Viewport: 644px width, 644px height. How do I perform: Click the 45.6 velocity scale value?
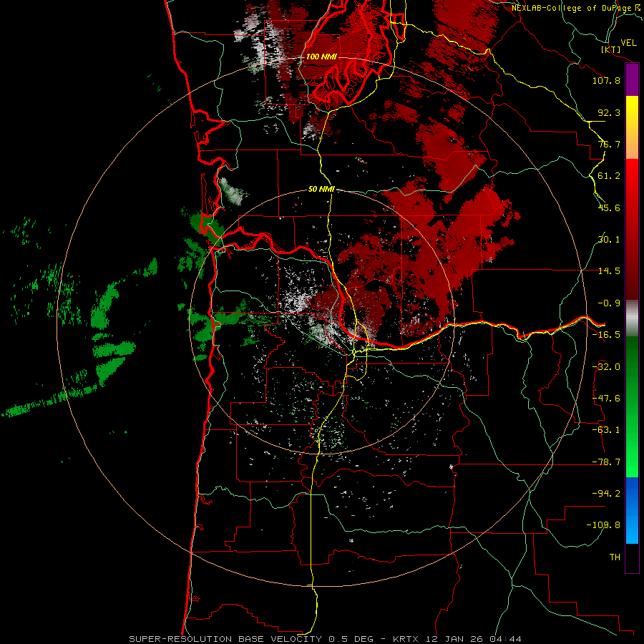[609, 208]
